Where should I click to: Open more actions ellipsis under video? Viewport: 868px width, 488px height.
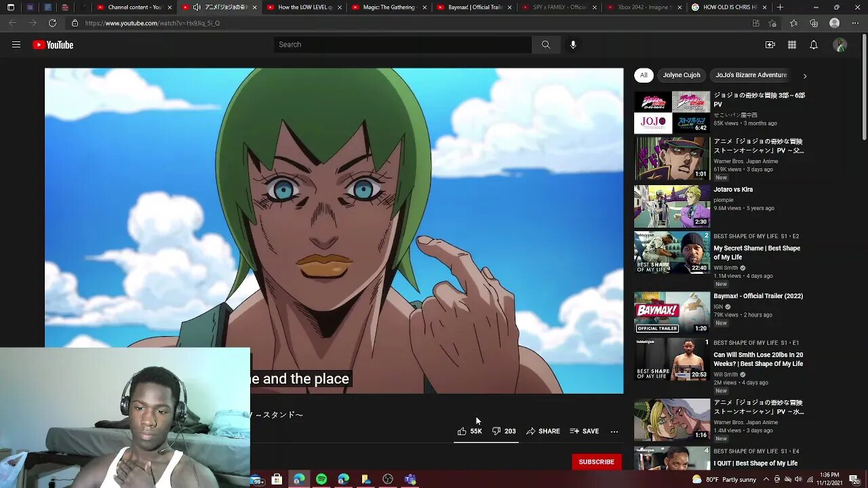(x=614, y=431)
